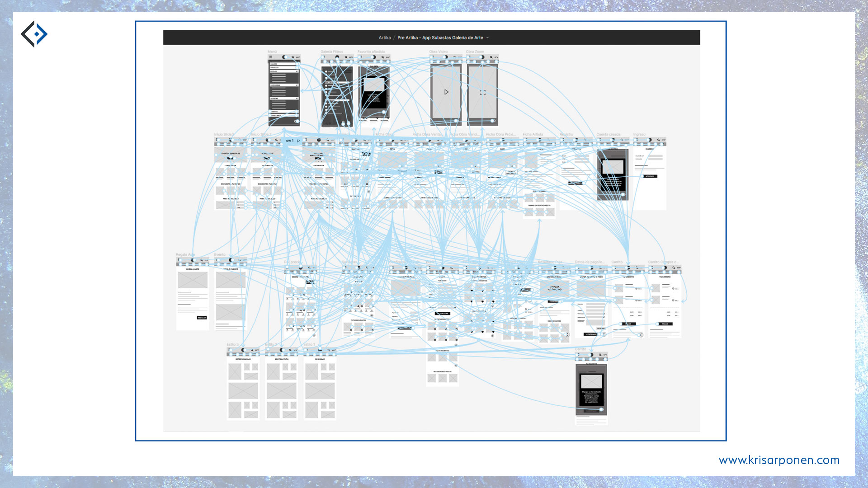The width and height of the screenshot is (868, 488).
Task: Open the file title dropdown chevron in top bar
Action: point(487,38)
